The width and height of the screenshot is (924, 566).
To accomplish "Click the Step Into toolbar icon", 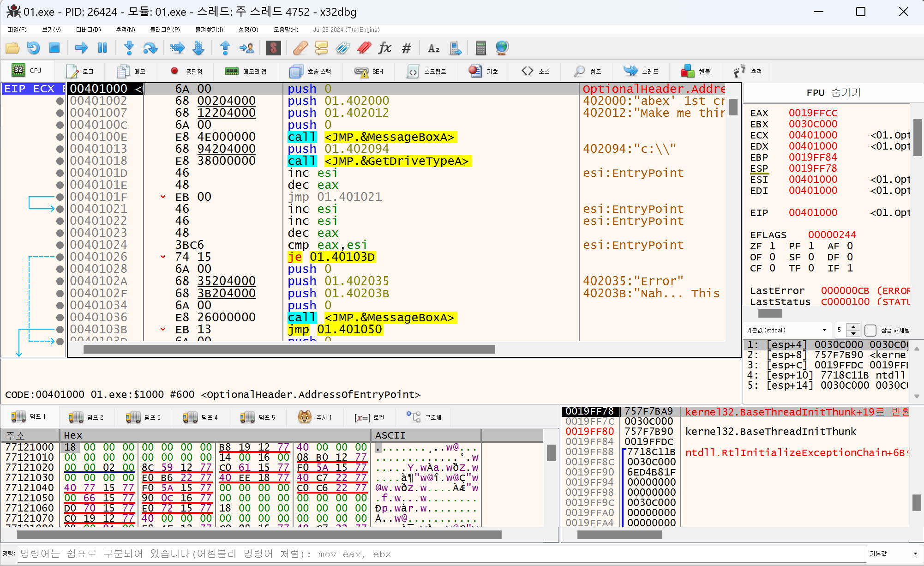I will click(x=129, y=48).
